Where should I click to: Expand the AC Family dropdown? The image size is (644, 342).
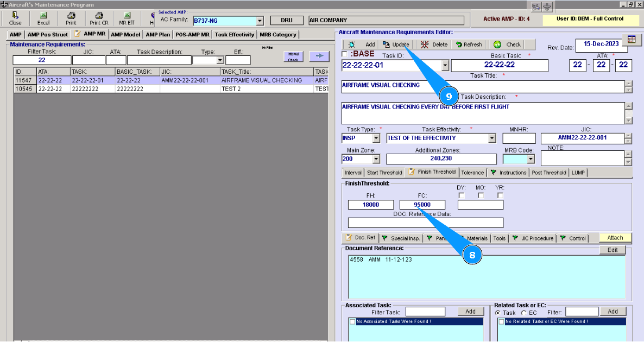pyautogui.click(x=260, y=21)
